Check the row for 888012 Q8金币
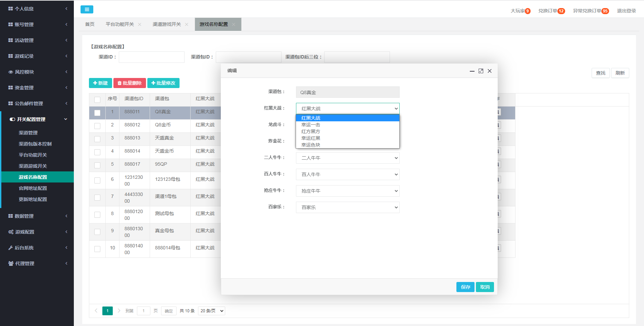The height and width of the screenshot is (326, 644). [x=97, y=126]
